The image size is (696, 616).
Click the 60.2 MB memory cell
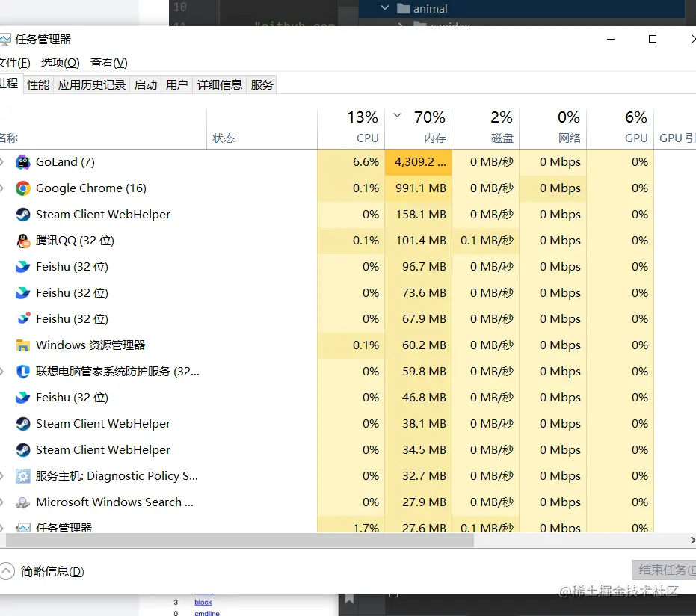[419, 345]
